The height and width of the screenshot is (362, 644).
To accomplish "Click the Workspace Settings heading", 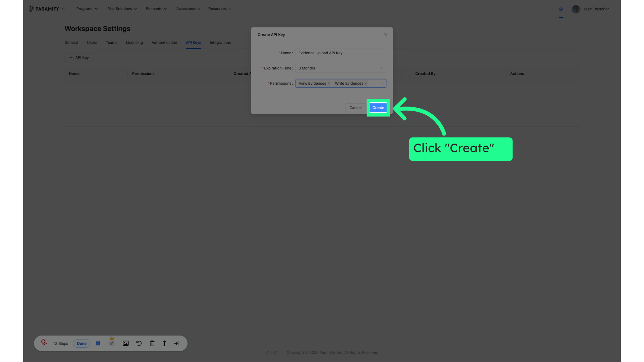I will pyautogui.click(x=97, y=29).
